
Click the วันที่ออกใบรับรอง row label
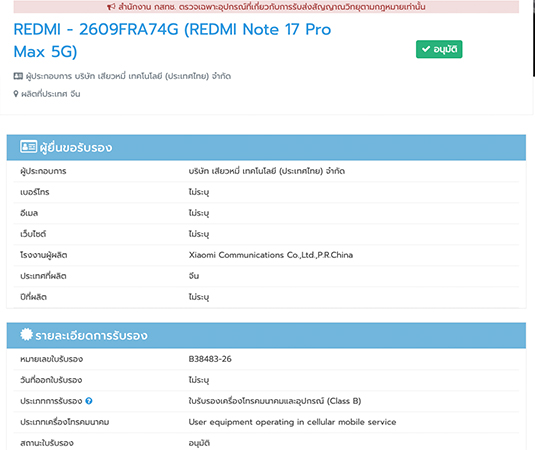[x=51, y=380]
